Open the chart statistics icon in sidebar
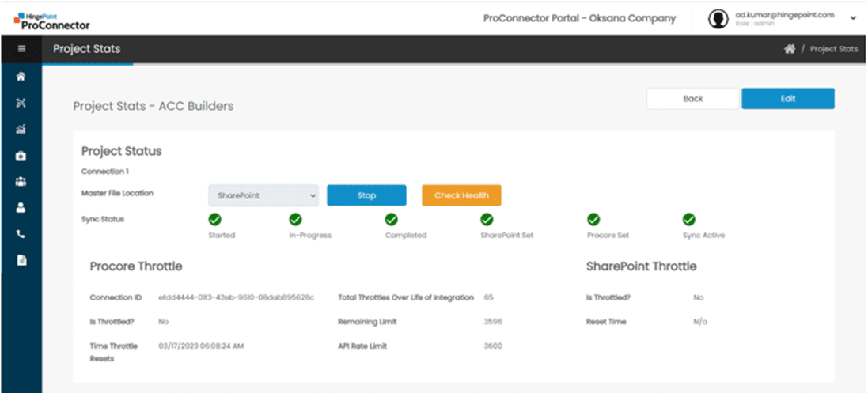This screenshot has height=393, width=868. pyautogui.click(x=21, y=130)
